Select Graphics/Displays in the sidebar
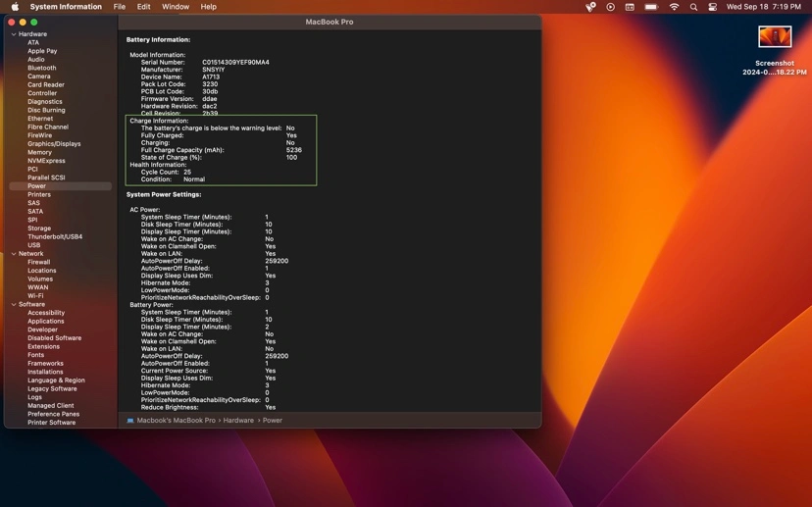Viewport: 812px width, 507px height. (x=54, y=144)
